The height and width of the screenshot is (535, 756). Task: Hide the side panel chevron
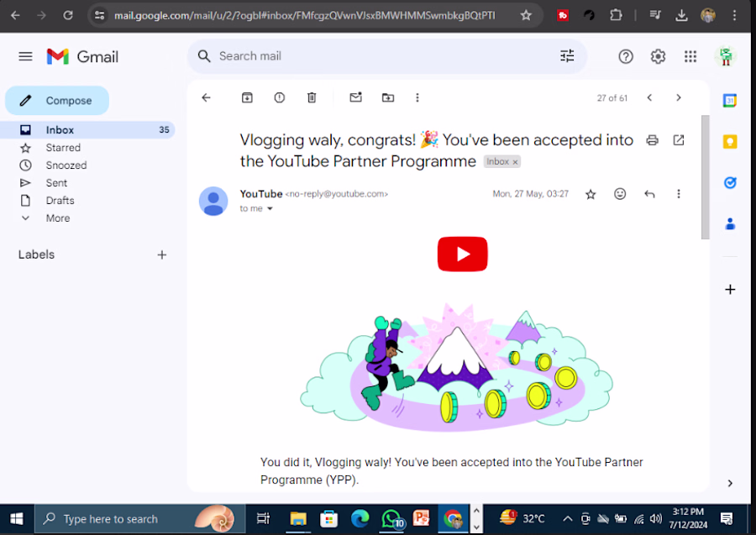click(x=729, y=483)
